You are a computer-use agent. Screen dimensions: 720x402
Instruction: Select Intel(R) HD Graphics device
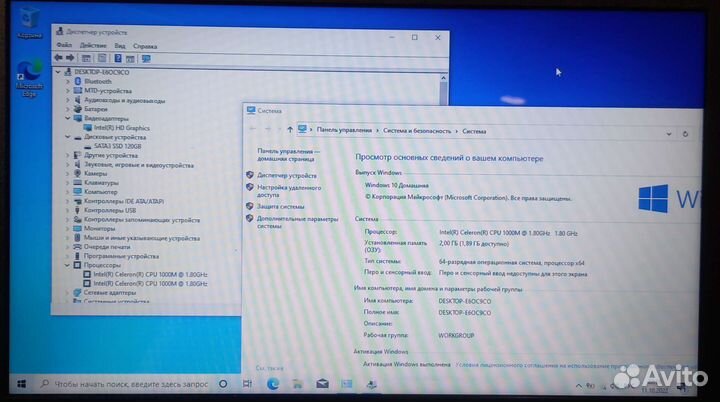pyautogui.click(x=122, y=128)
